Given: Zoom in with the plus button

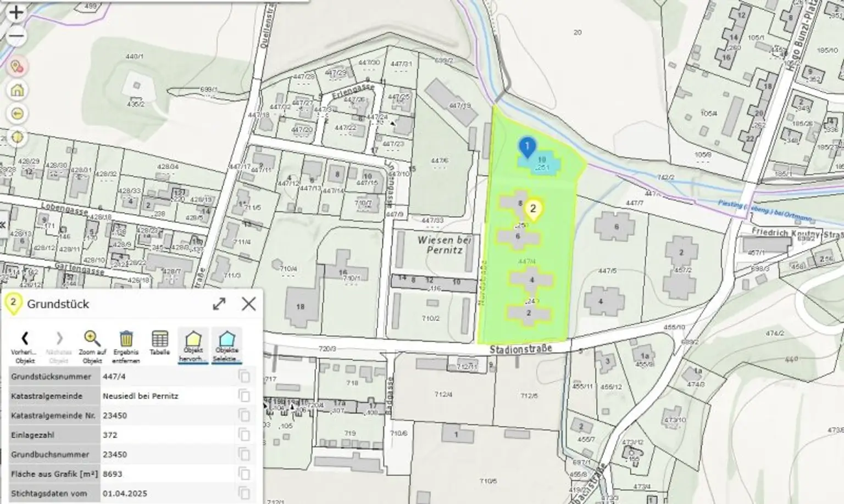Looking at the screenshot, I should point(16,12).
